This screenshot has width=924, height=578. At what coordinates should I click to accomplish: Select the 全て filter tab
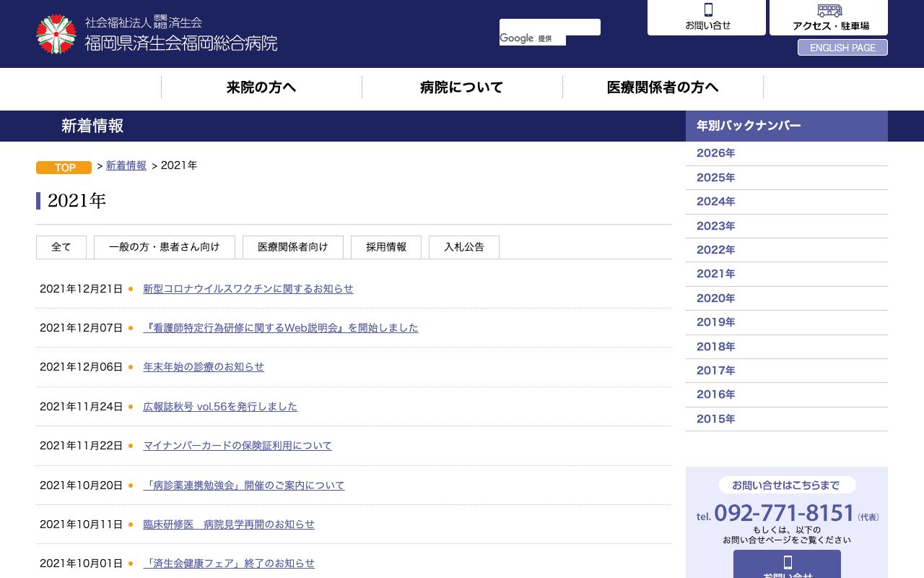point(61,246)
